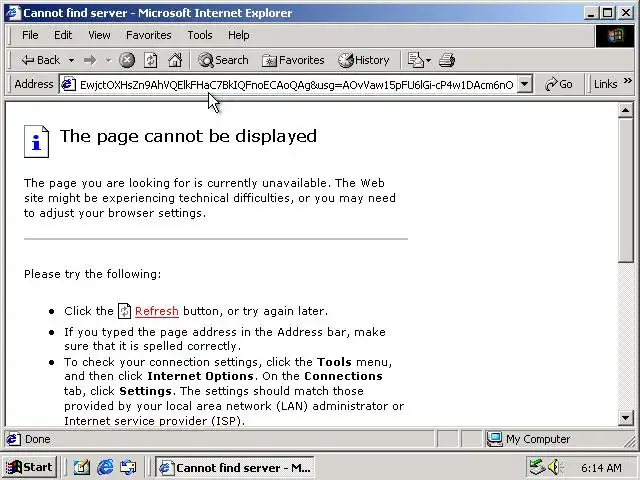Open the Tools menu
This screenshot has height=480, width=640.
[x=200, y=35]
